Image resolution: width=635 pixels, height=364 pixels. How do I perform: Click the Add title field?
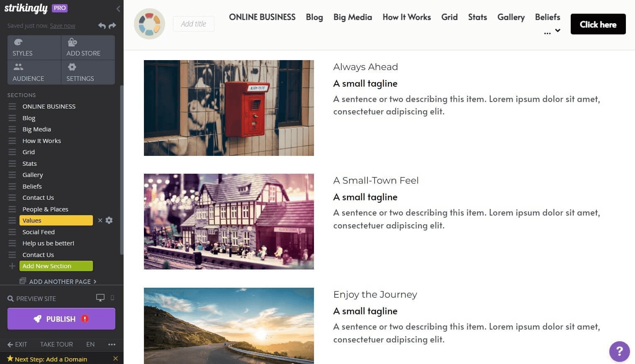pos(194,24)
